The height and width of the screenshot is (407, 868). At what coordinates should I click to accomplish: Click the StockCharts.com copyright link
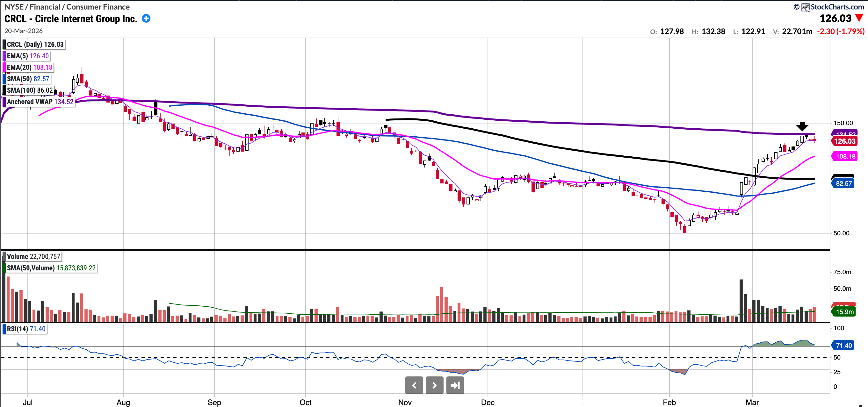tap(837, 7)
